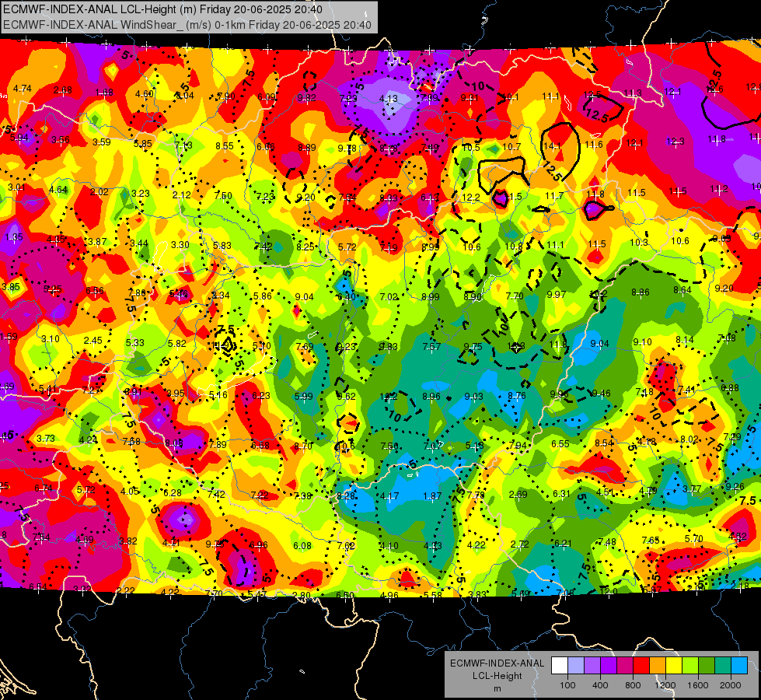The image size is (761, 700).
Task: Click the map value 3.30
Action: pos(180,245)
